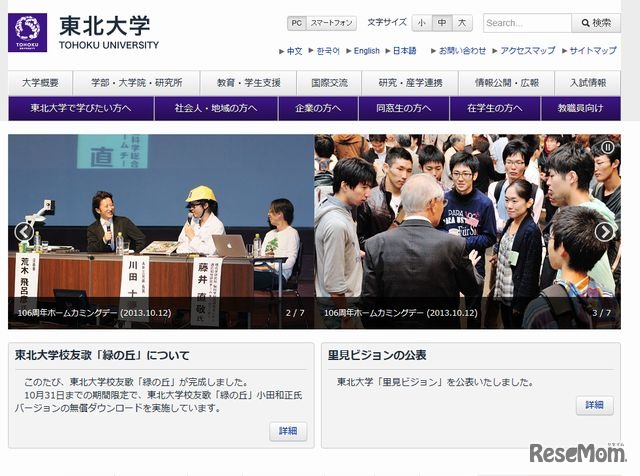This screenshot has width=640, height=476.
Task: Click the 検索 search button
Action: [596, 23]
